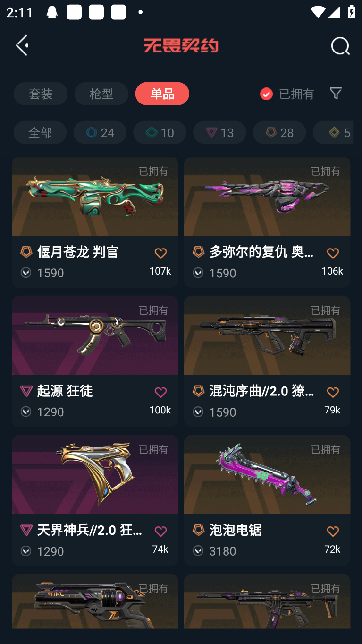The width and height of the screenshot is (362, 644).
Task: Select the 单品 tab
Action: pos(162,94)
